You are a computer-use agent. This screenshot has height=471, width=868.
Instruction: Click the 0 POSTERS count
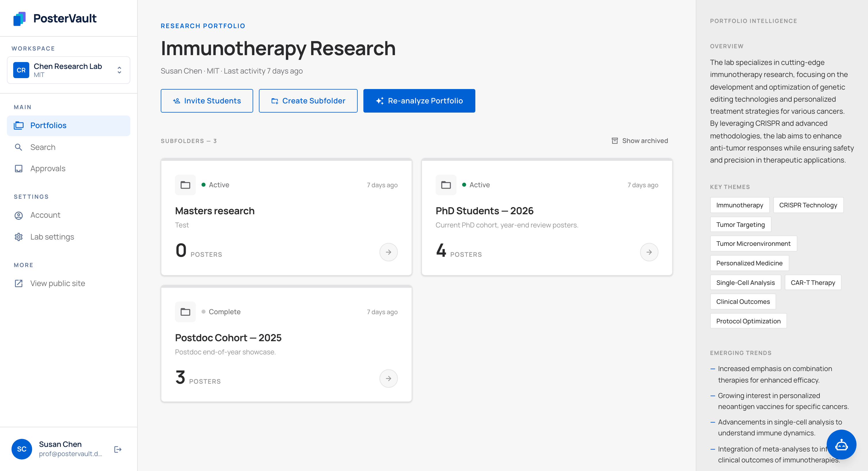point(198,251)
